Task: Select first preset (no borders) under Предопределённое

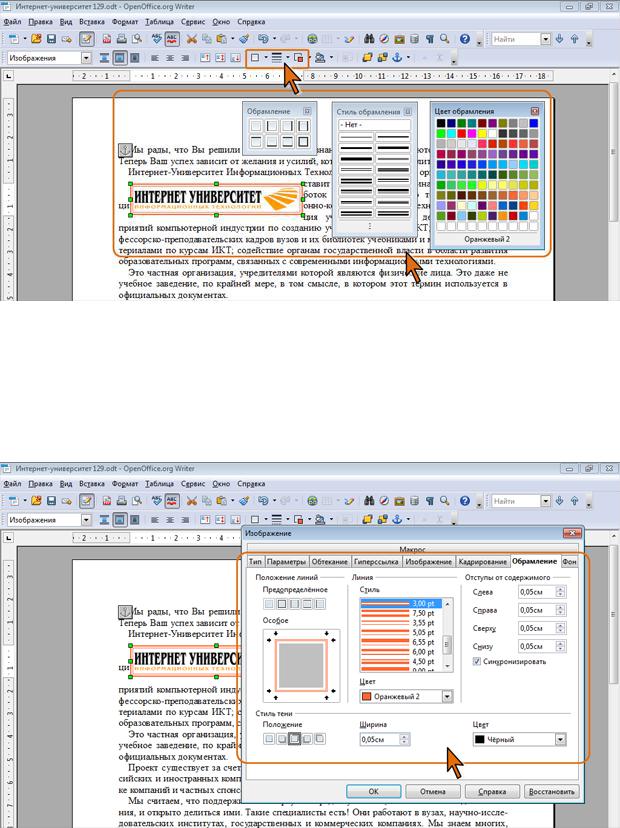Action: coord(269,604)
